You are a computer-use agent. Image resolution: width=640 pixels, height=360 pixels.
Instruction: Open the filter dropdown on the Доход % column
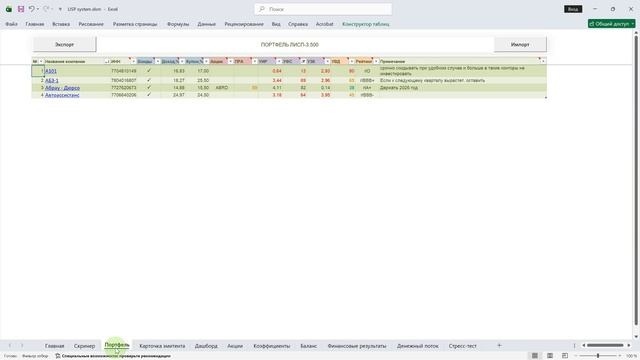click(182, 61)
